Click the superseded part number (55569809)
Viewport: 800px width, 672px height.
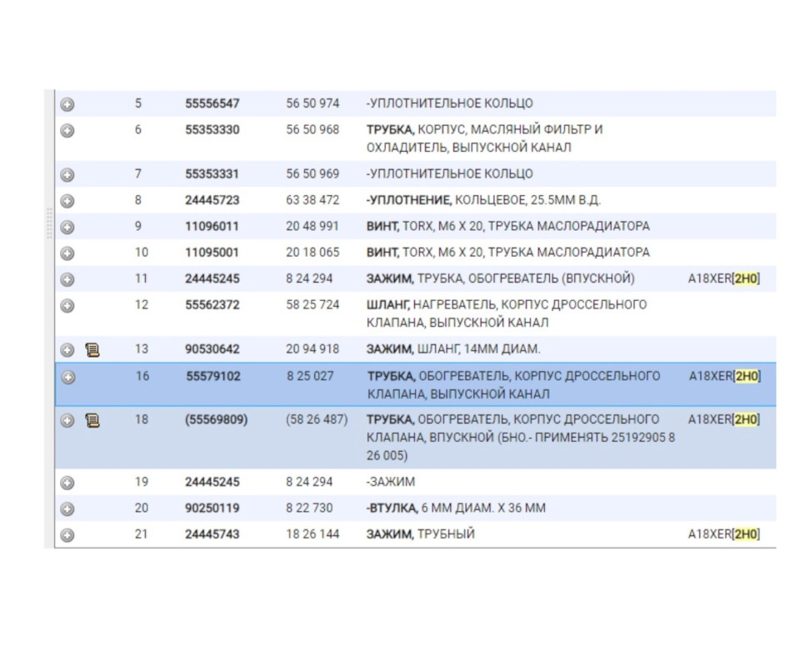pyautogui.click(x=217, y=419)
